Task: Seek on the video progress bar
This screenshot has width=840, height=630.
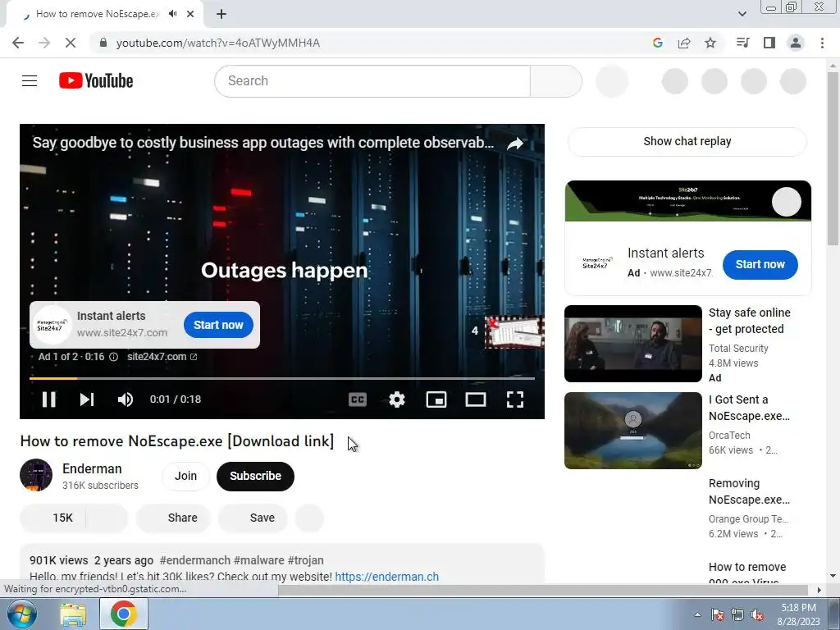Action: [x=282, y=378]
